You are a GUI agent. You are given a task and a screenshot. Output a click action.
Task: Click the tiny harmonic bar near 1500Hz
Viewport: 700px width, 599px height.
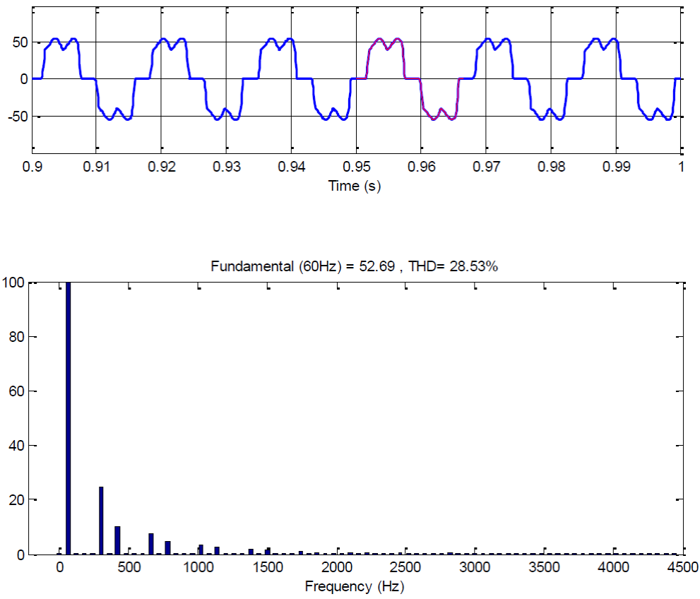point(268,552)
